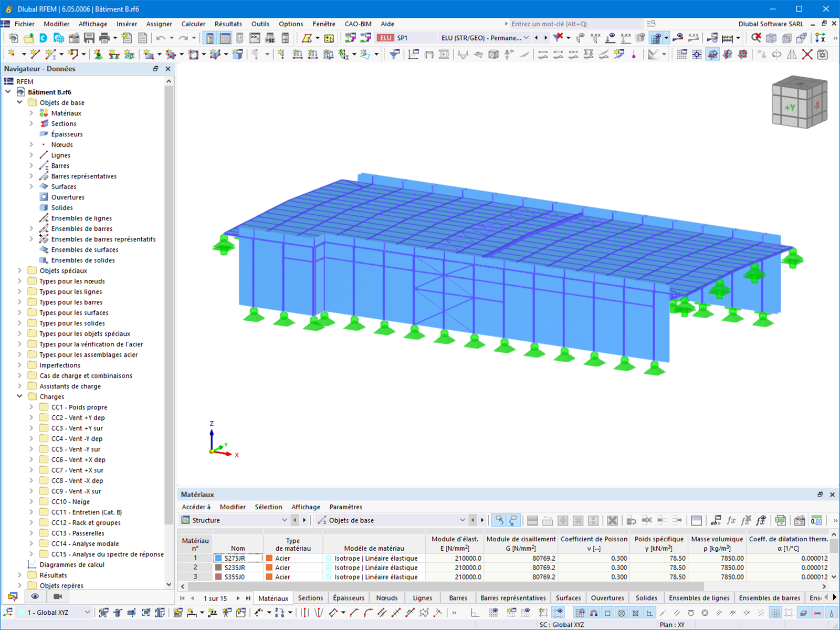Screen dimensions: 840x630
Task: Click the delete X icon in second toolbar
Action: 807,54
